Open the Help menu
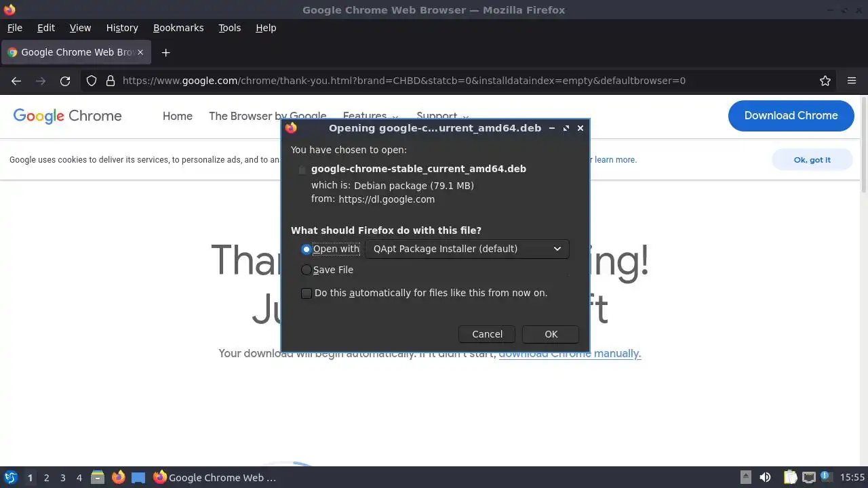The height and width of the screenshot is (488, 868). 266,28
